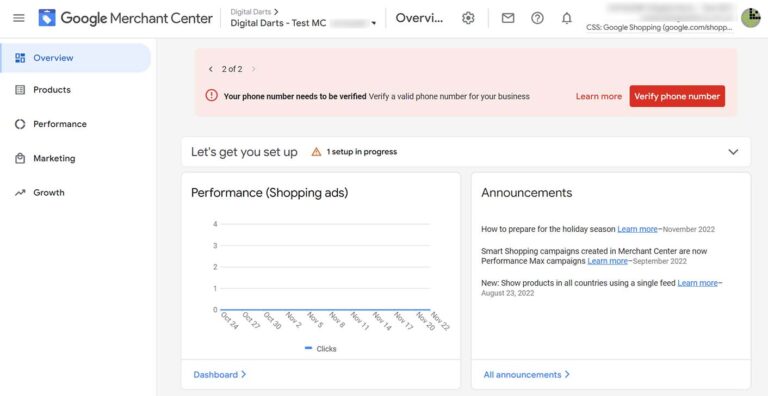Click the Performance (Shopping ads) card title
This screenshot has width=768, height=396.
[x=269, y=193]
